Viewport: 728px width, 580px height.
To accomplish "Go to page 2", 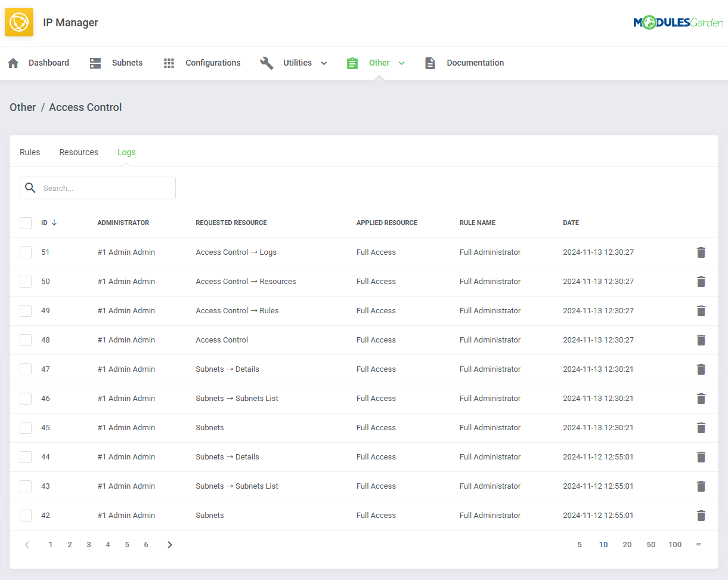I will (70, 545).
